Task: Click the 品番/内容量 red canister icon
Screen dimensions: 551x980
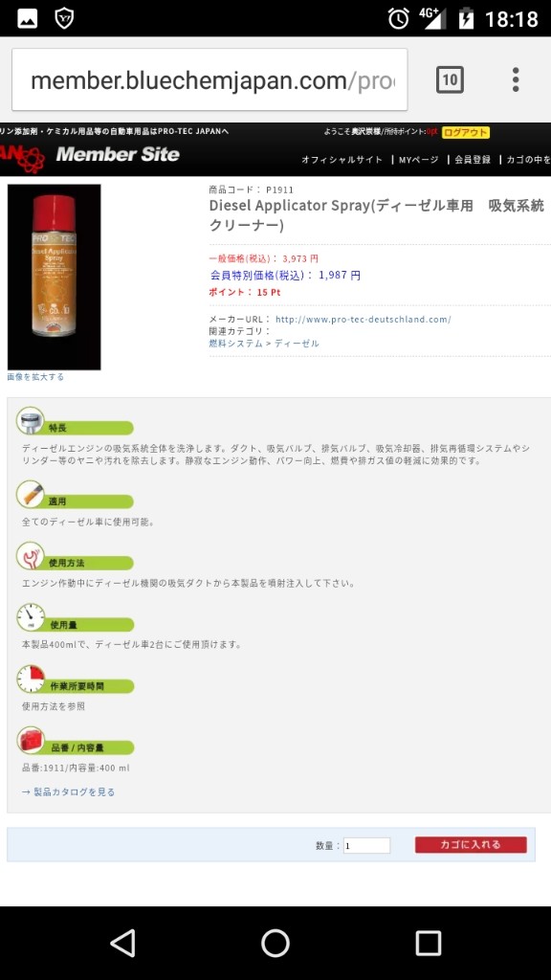Action: pyautogui.click(x=31, y=740)
